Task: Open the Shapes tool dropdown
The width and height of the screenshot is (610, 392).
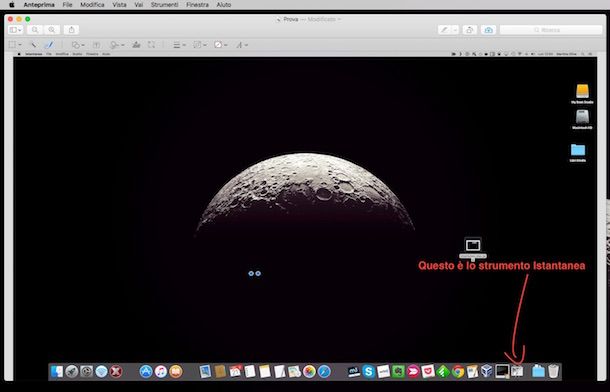Action: point(78,45)
